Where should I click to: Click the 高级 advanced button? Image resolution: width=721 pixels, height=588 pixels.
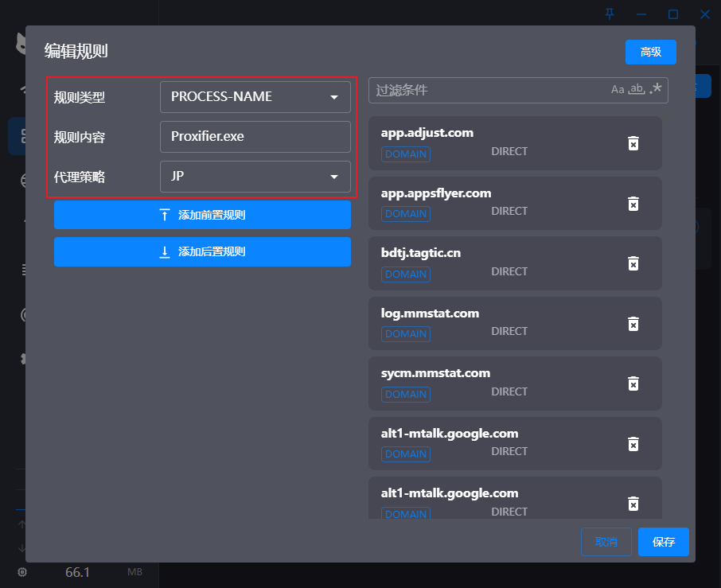tap(650, 52)
